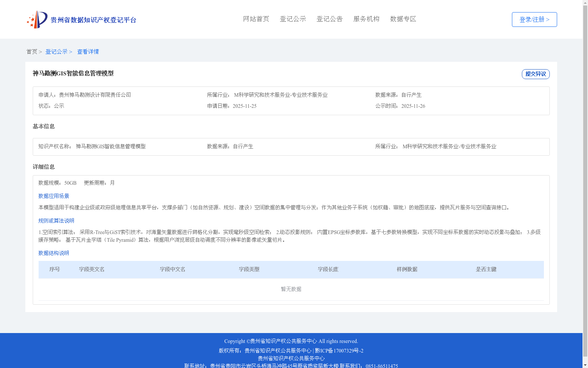Open the 登记公示 navigation menu
Viewport: 588px width, 368px height.
293,19
